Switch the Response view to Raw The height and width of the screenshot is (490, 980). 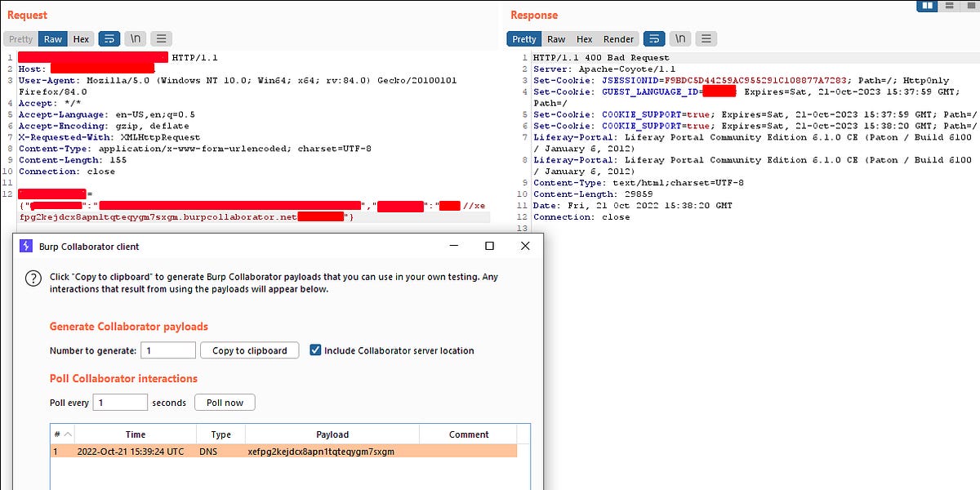[556, 38]
